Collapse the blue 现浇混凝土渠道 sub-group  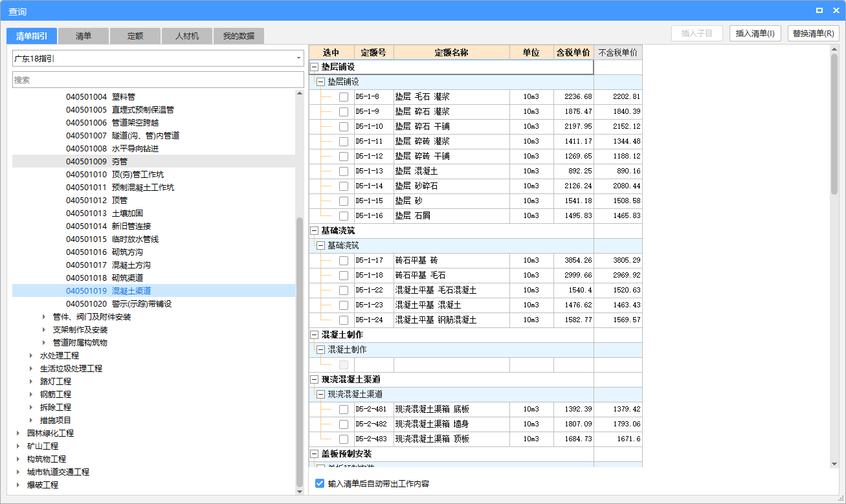pyautogui.click(x=320, y=395)
